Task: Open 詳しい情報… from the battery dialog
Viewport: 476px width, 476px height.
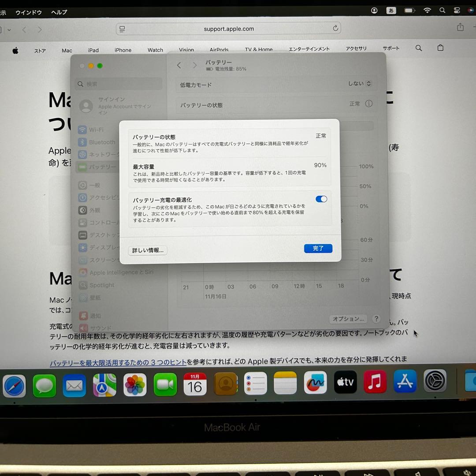Action: tap(148, 250)
